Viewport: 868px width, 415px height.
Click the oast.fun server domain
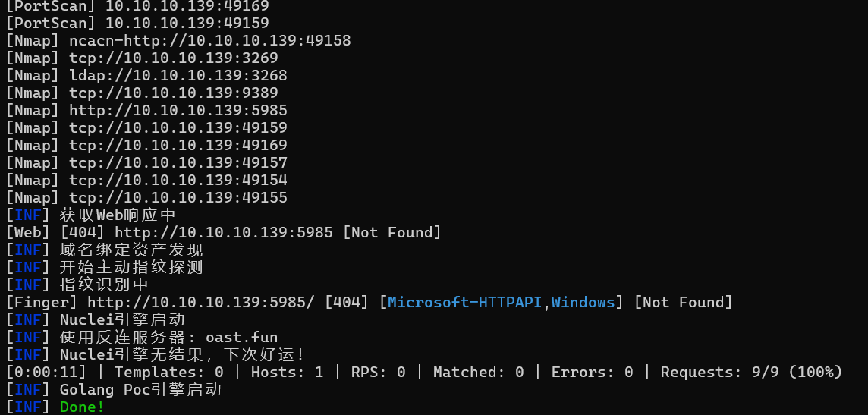pos(242,337)
